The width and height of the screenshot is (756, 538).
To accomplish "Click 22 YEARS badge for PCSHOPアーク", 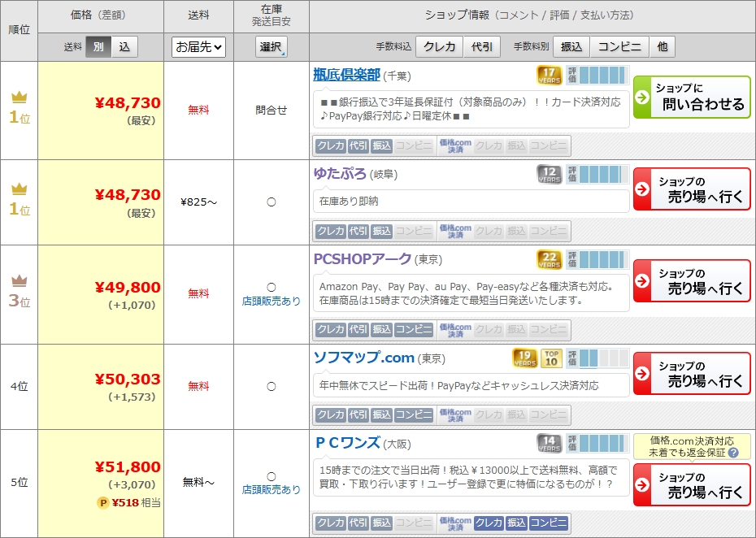I will click(x=550, y=259).
